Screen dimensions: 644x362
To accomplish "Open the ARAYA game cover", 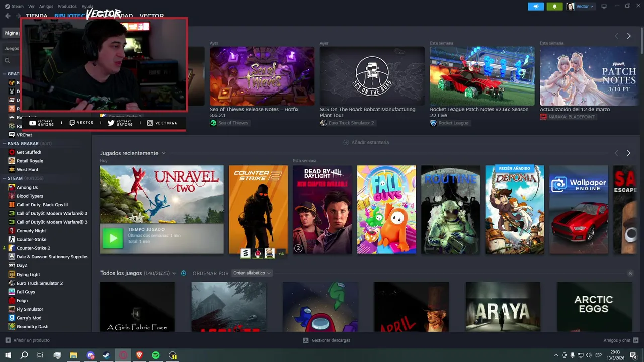I will (x=503, y=307).
